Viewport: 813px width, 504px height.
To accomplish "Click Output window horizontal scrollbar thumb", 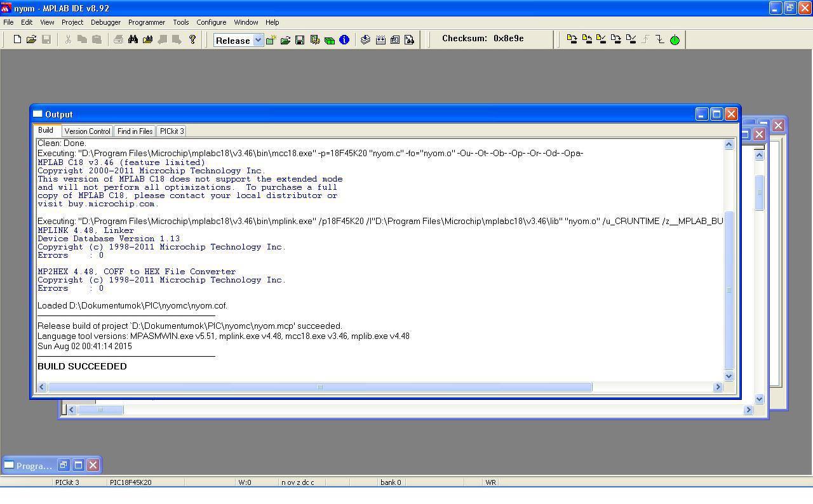I will (320, 387).
